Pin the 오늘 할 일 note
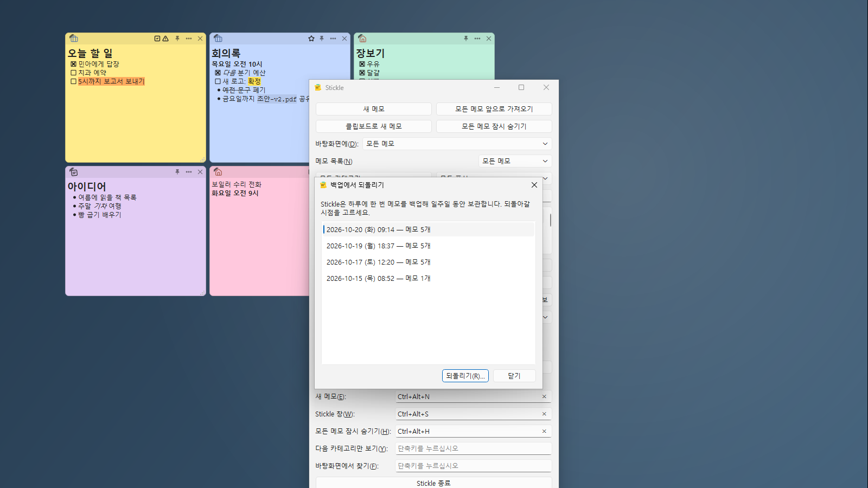 (177, 38)
